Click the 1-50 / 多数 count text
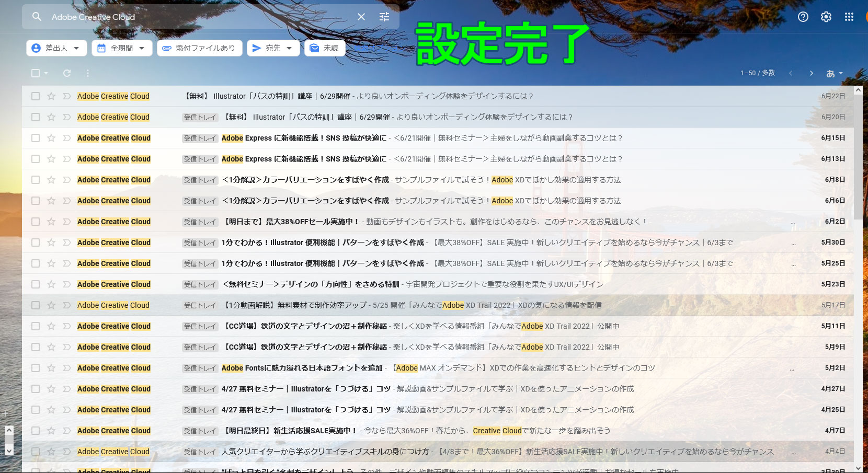This screenshot has height=473, width=868. (758, 73)
